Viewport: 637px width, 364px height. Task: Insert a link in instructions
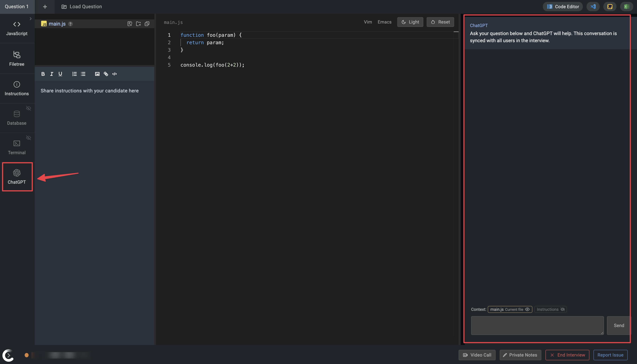[106, 74]
